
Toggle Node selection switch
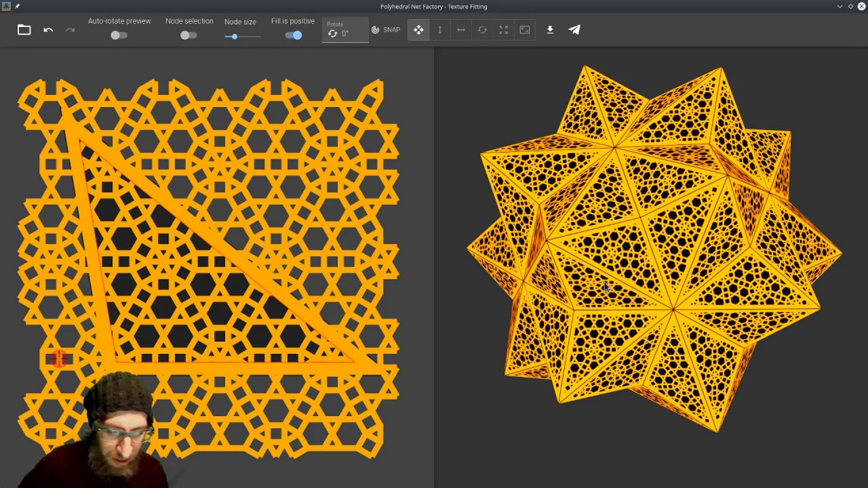click(189, 35)
